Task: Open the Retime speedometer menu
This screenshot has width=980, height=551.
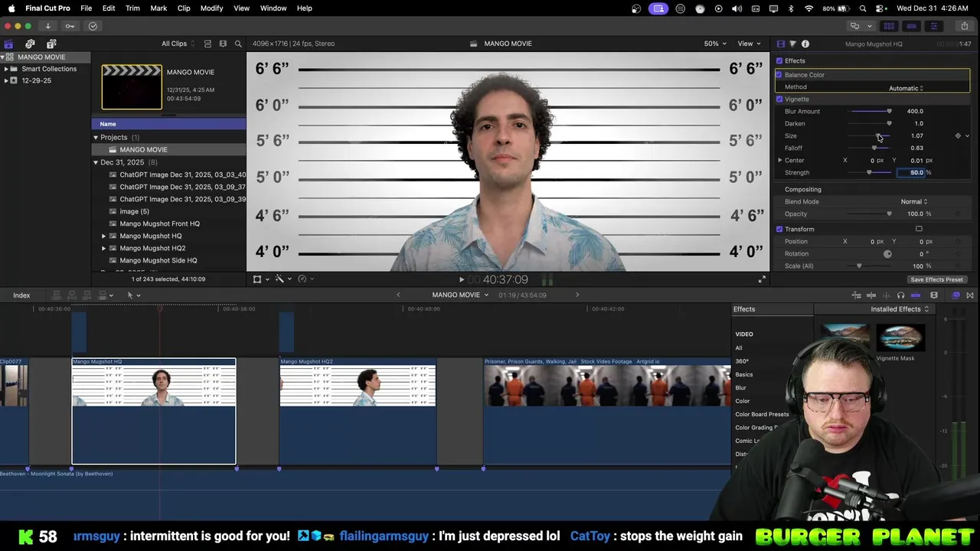Action: coord(305,279)
